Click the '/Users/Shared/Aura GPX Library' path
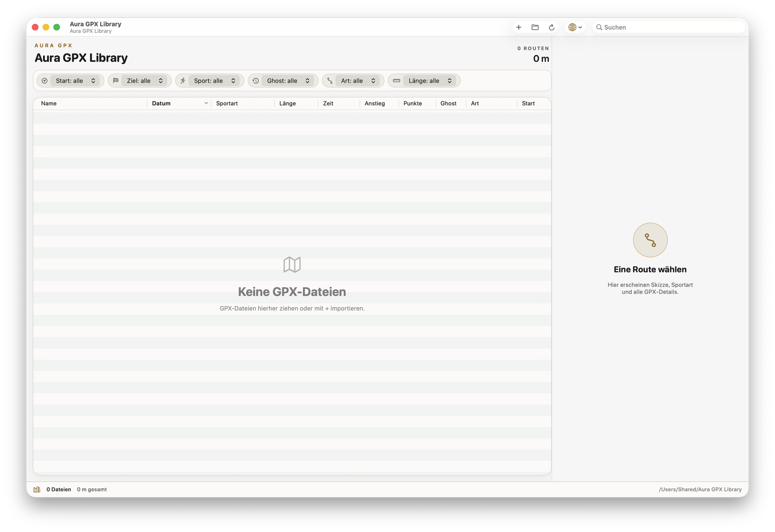This screenshot has width=775, height=532. tap(700, 489)
